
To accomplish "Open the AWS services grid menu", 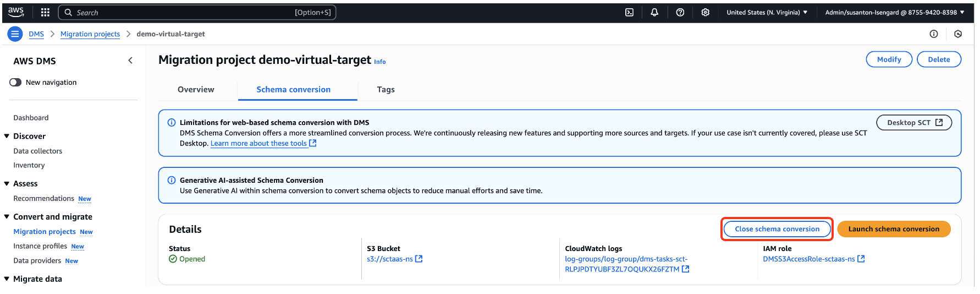I will click(x=45, y=12).
